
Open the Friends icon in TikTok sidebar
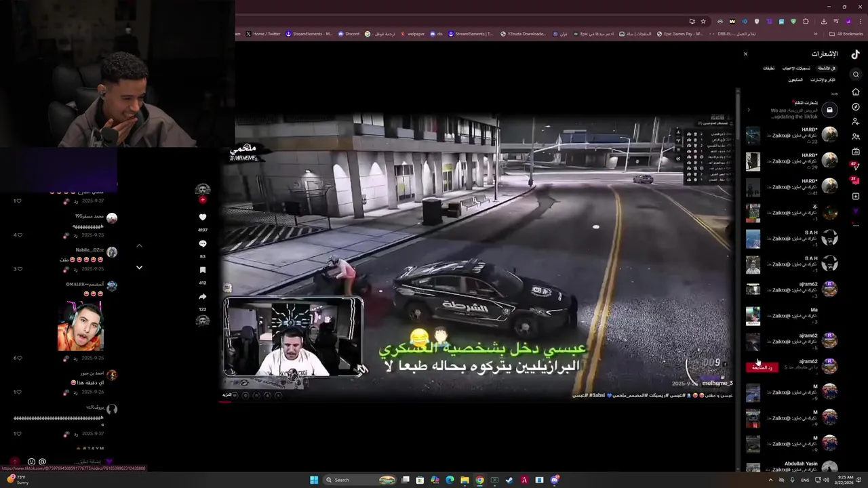click(856, 136)
